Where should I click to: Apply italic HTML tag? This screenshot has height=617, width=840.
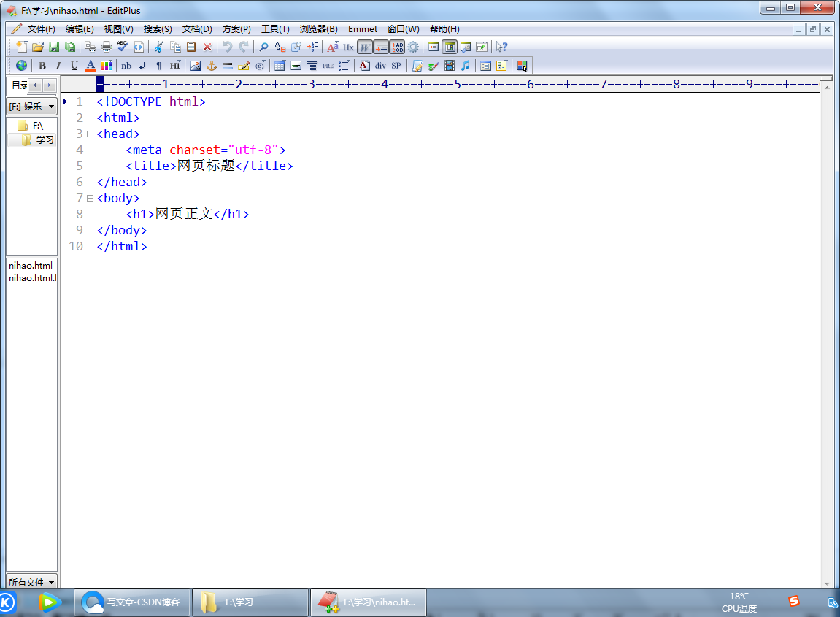pyautogui.click(x=58, y=66)
